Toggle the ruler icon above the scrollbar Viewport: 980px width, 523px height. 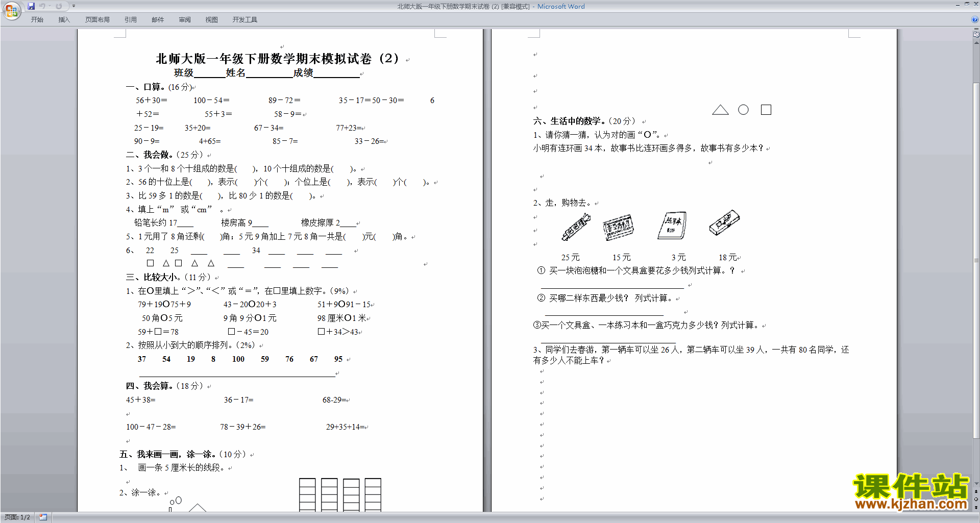976,35
